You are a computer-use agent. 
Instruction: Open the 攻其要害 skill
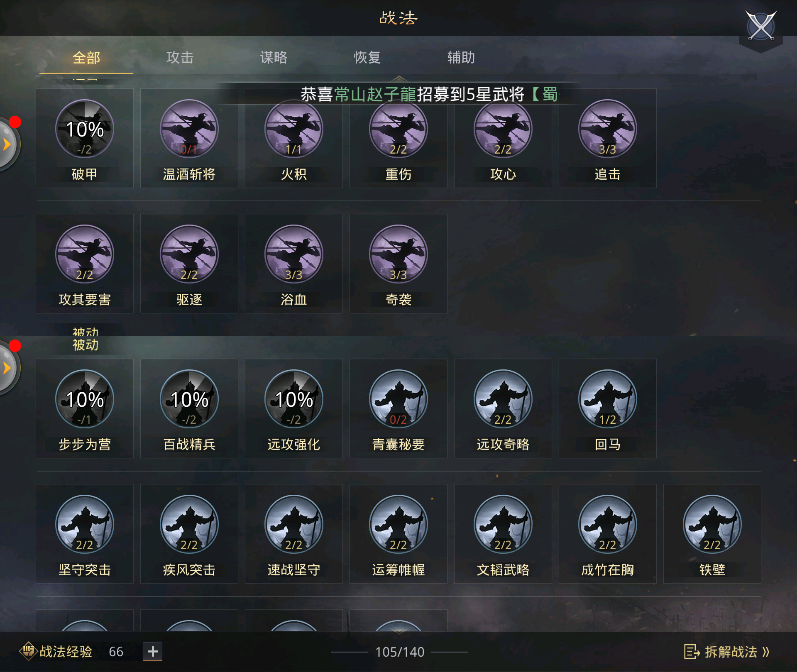pos(85,254)
